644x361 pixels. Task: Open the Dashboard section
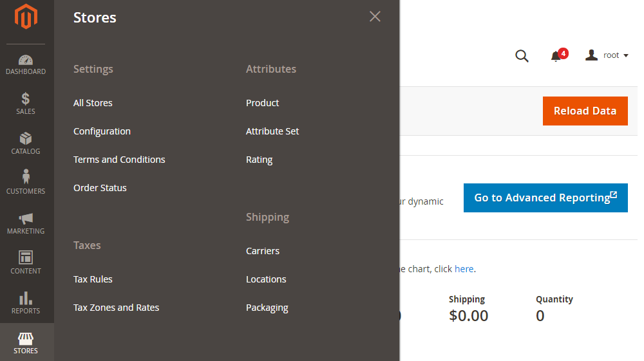[26, 65]
